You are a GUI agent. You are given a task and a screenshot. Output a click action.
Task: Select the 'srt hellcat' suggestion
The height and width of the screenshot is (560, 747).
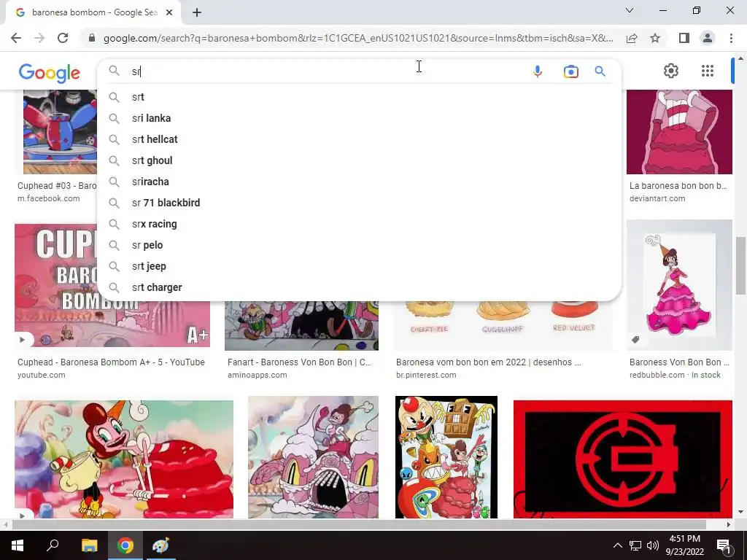tap(359, 139)
